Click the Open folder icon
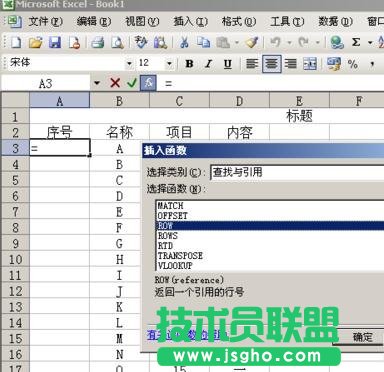384x372 pixels. [35, 42]
